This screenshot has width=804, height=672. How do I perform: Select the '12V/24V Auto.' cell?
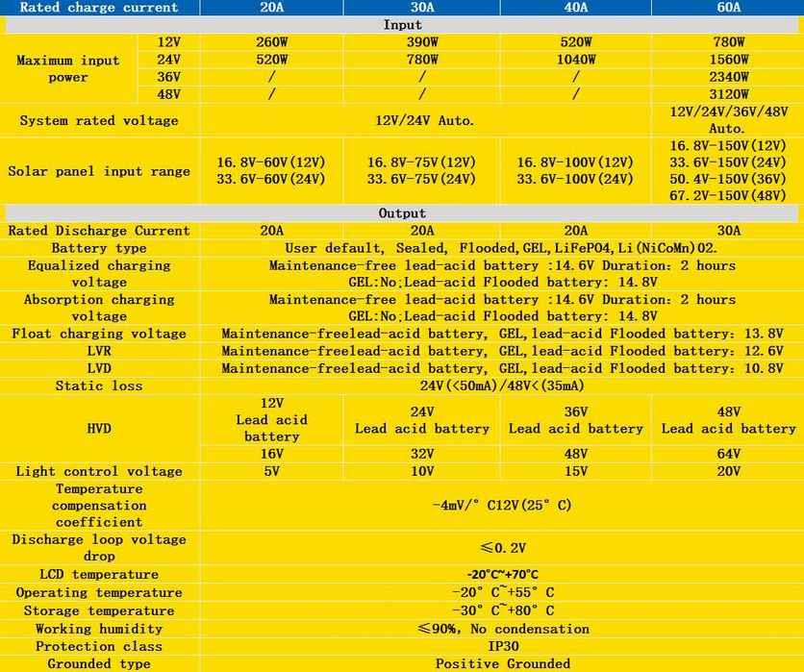pyautogui.click(x=425, y=120)
